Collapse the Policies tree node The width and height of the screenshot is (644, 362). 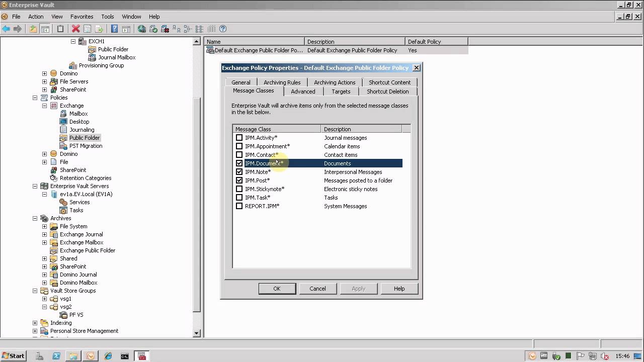35,98
